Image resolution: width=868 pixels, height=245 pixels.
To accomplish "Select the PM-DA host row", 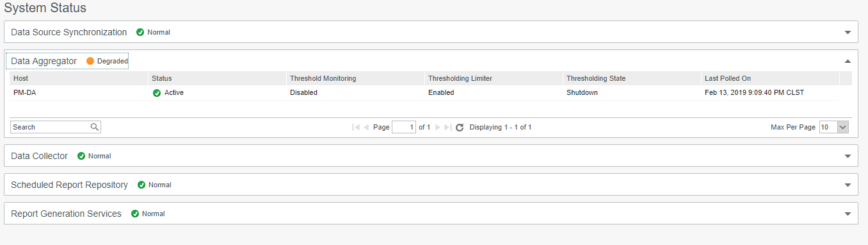I will (x=425, y=93).
